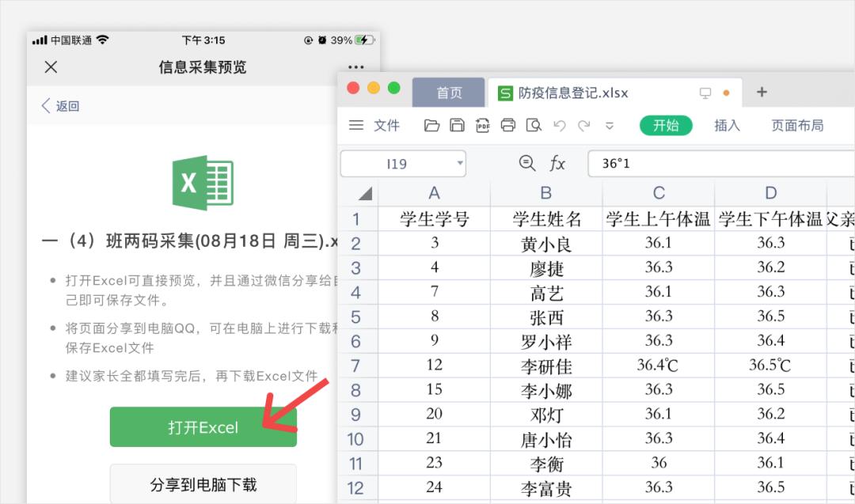The height and width of the screenshot is (504, 855).
Task: Switch to the 插入 ribbon tab
Action: click(727, 125)
